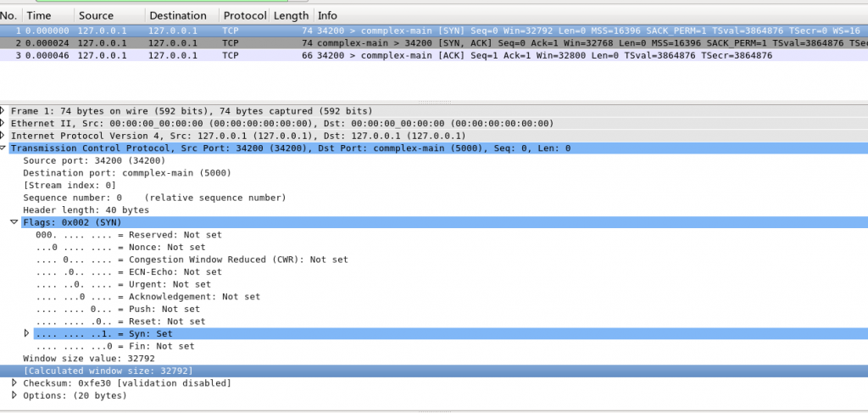Select Congestion Window Reduced (CWR) flag line
This screenshot has width=868, height=413.
point(192,260)
